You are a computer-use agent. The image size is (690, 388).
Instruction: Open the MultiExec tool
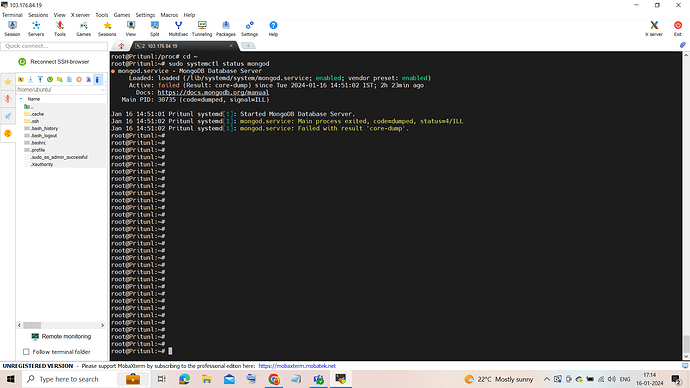(x=178, y=29)
